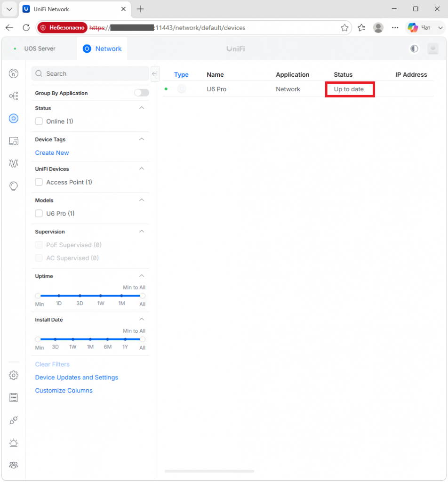
Task: Open the user account avatar in the UniFi header
Action: (x=433, y=48)
